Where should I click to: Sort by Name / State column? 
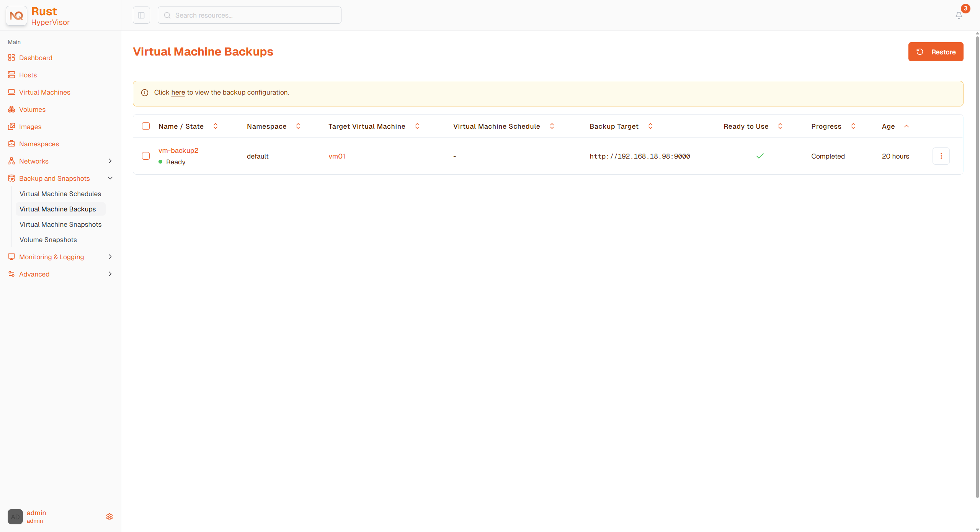tap(216, 126)
